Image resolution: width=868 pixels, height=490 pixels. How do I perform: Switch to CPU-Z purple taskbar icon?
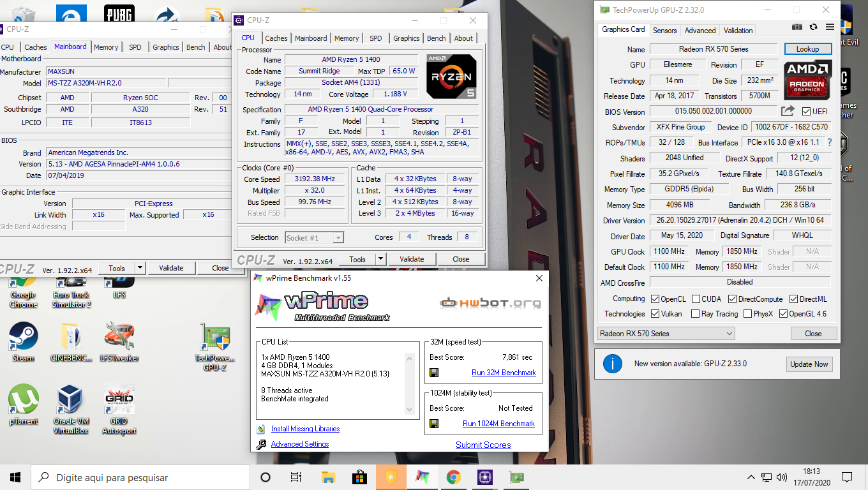[484, 477]
